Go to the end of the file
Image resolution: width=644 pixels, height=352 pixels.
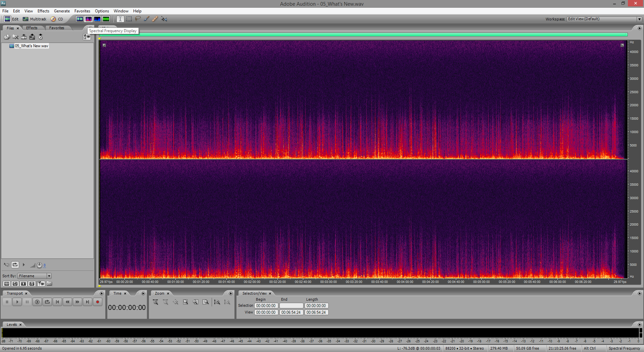tap(88, 302)
